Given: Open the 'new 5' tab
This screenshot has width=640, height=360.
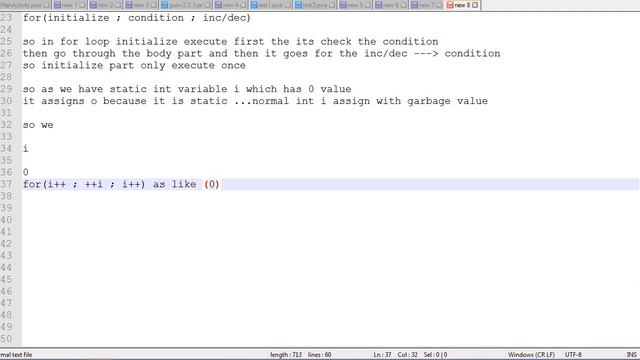Looking at the screenshot, I should point(355,5).
